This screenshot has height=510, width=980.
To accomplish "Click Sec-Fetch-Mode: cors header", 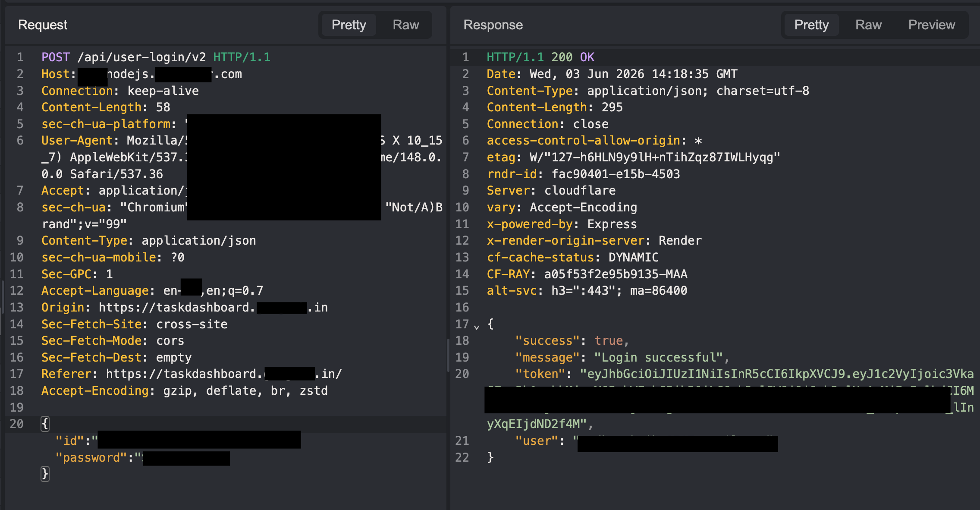I will pyautogui.click(x=113, y=341).
